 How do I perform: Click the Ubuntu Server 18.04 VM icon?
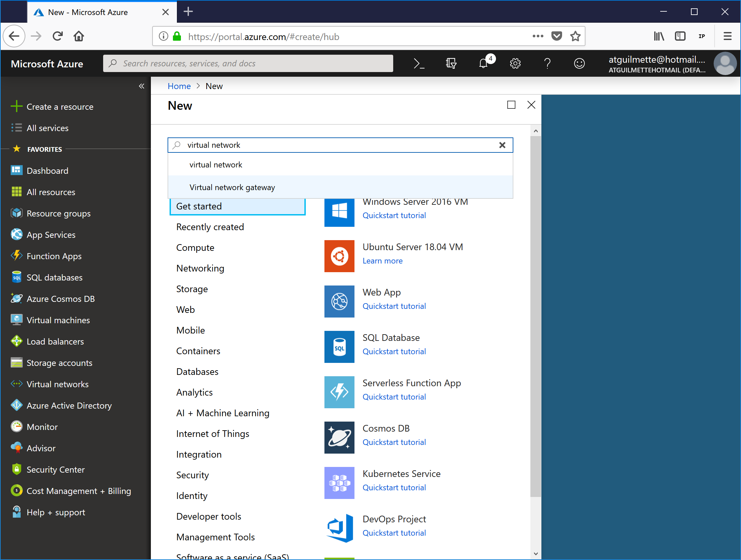339,256
